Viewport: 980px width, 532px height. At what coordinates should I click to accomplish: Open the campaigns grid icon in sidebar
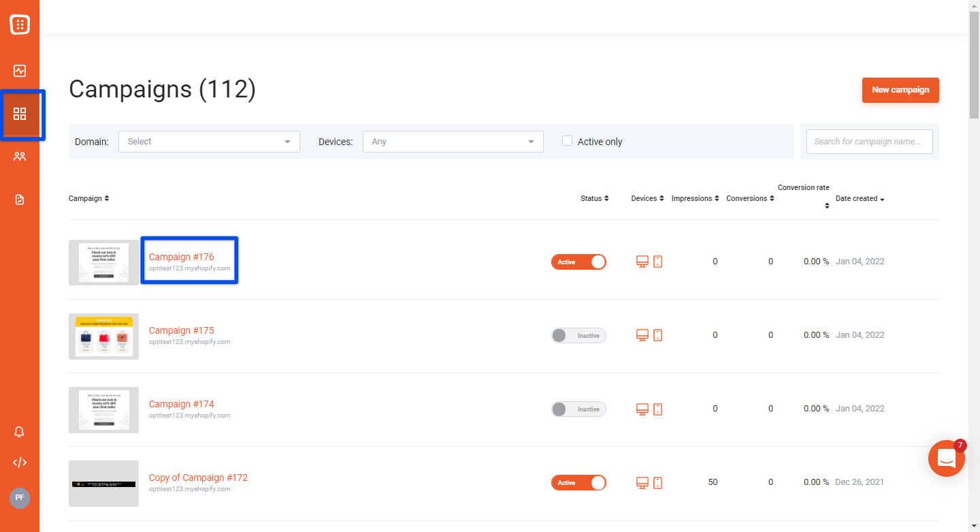[20, 114]
